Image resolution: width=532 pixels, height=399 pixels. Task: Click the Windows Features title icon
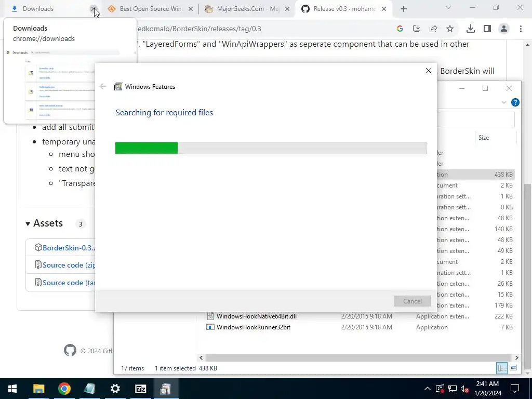tap(118, 87)
